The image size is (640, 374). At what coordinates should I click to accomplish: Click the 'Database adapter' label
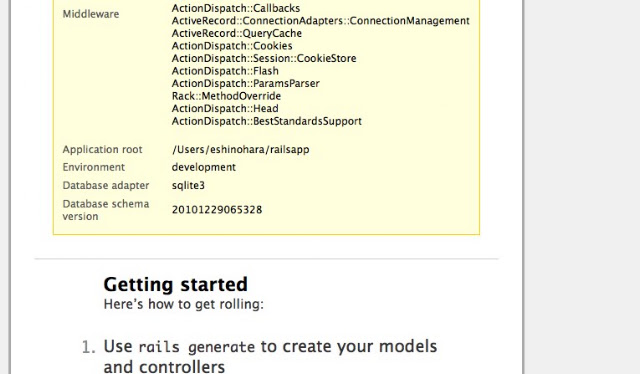[106, 185]
